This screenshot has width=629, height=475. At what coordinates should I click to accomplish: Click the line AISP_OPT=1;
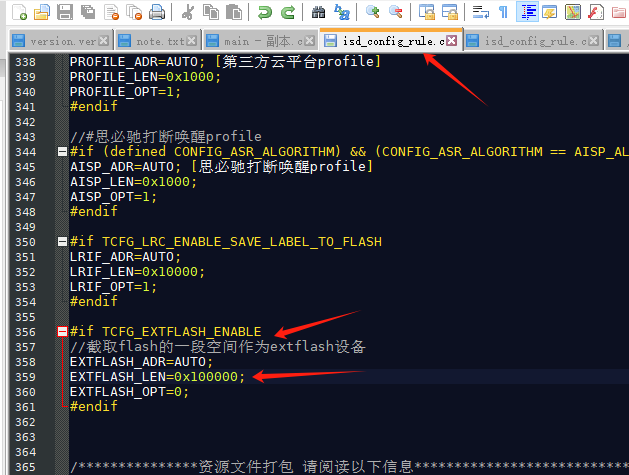pos(113,197)
